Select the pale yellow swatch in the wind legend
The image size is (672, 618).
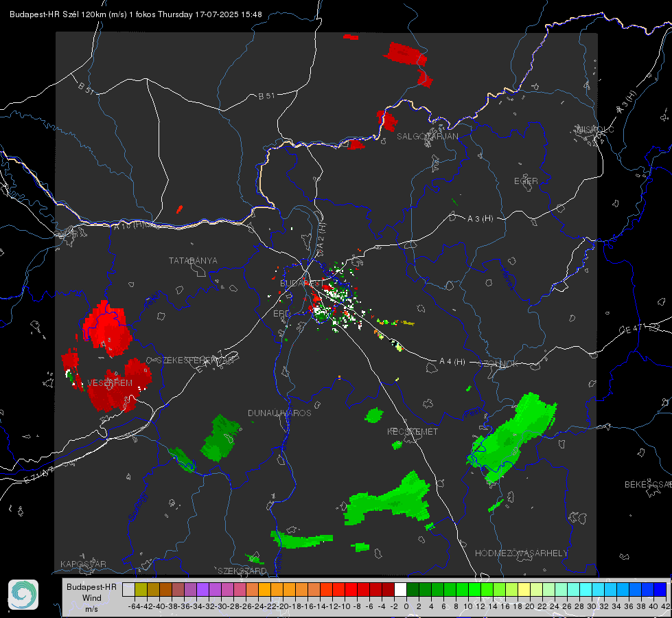(524, 589)
